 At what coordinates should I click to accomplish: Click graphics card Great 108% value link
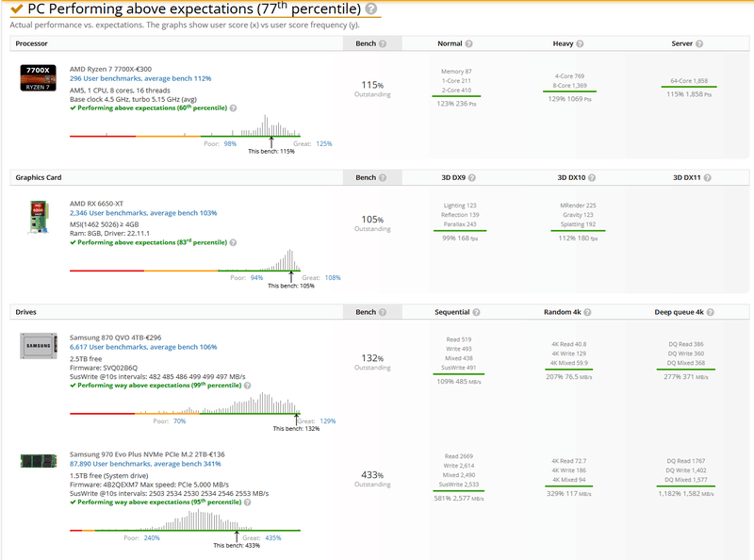tap(333, 278)
